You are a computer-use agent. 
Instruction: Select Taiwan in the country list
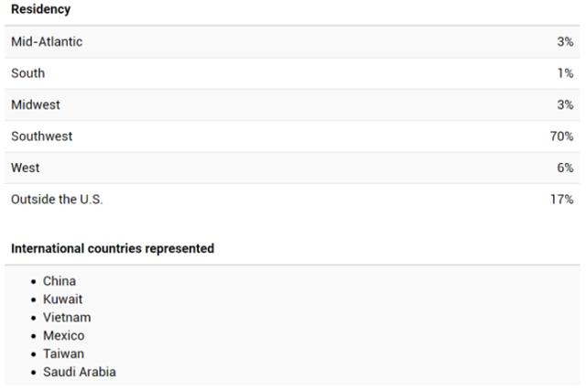click(63, 354)
